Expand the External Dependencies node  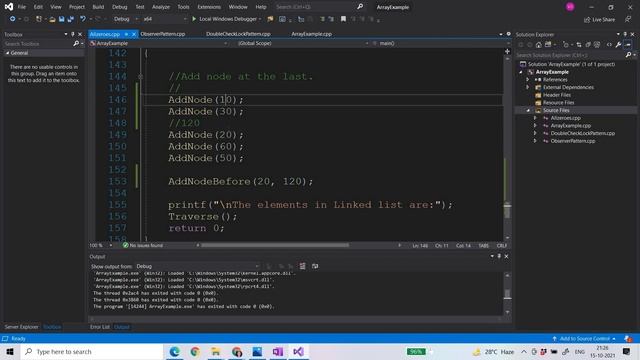(x=528, y=87)
